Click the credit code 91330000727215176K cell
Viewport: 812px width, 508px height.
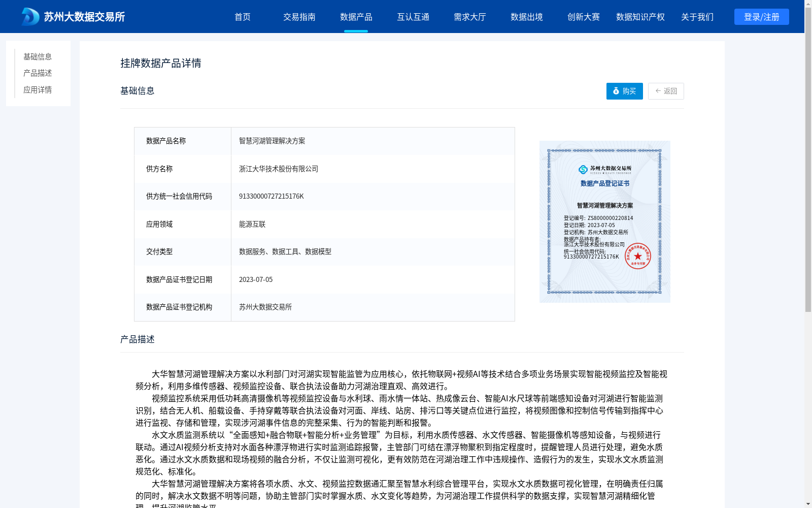[373, 197]
